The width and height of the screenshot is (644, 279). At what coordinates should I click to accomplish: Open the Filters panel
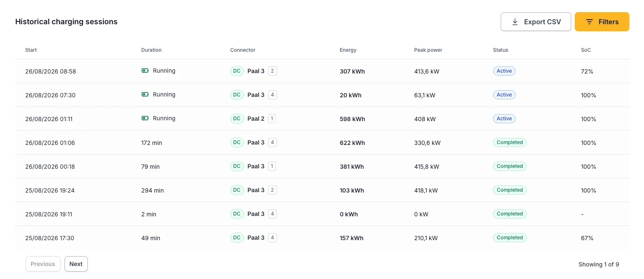click(602, 22)
